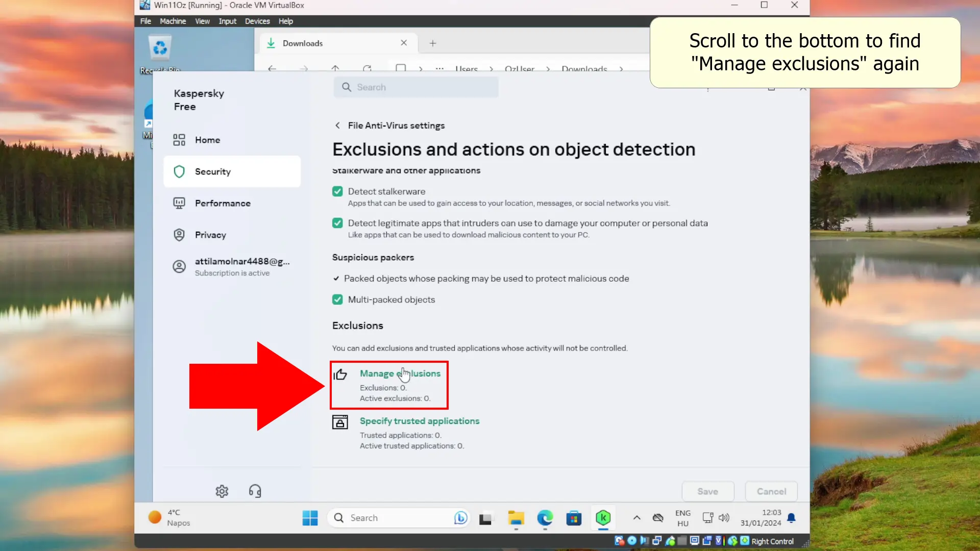The image size is (980, 551).
Task: Select the Downloads tab in Explorer
Action: tap(338, 43)
